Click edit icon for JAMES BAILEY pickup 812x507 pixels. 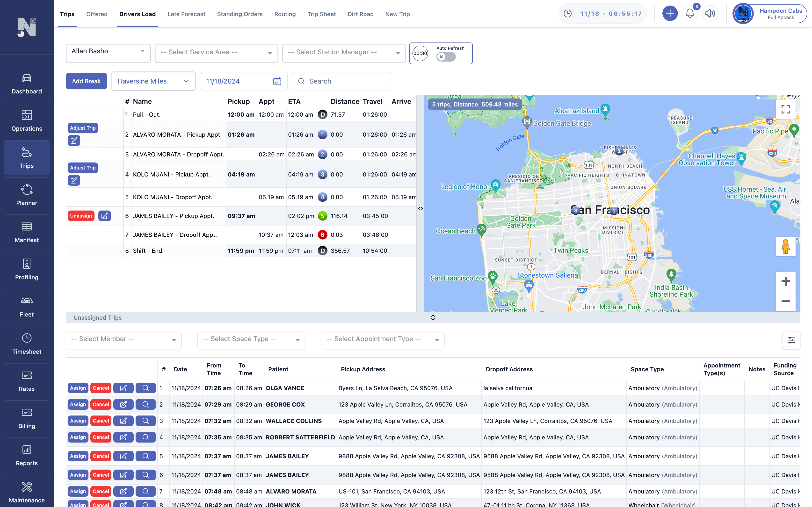105,216
